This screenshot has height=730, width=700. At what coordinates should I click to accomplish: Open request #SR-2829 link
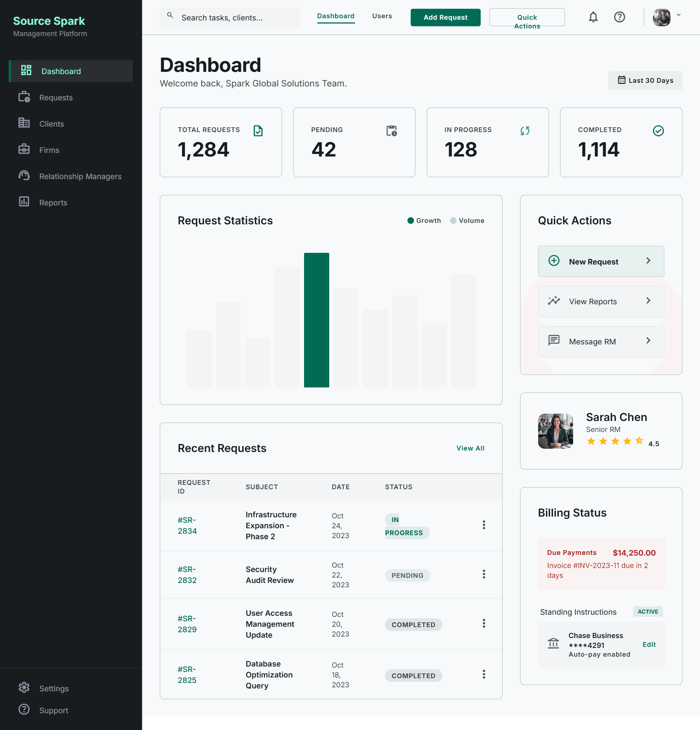(187, 624)
